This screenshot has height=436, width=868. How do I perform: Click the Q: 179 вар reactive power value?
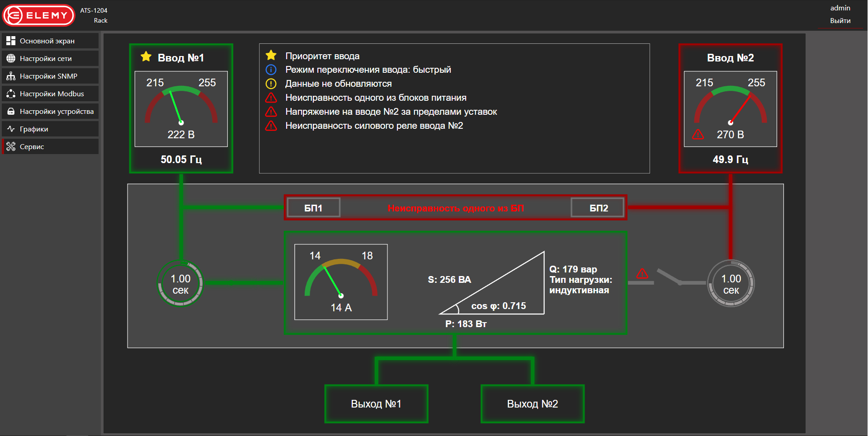point(573,269)
